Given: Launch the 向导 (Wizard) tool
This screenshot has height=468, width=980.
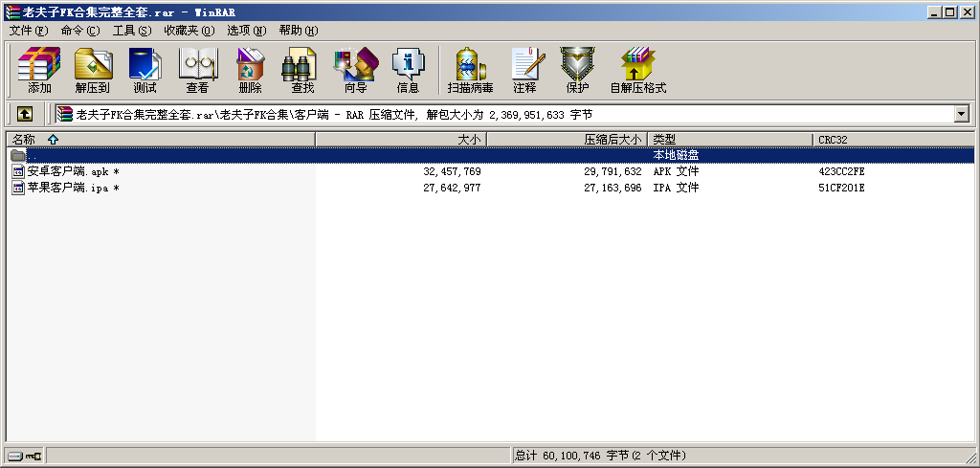Looking at the screenshot, I should tap(356, 70).
